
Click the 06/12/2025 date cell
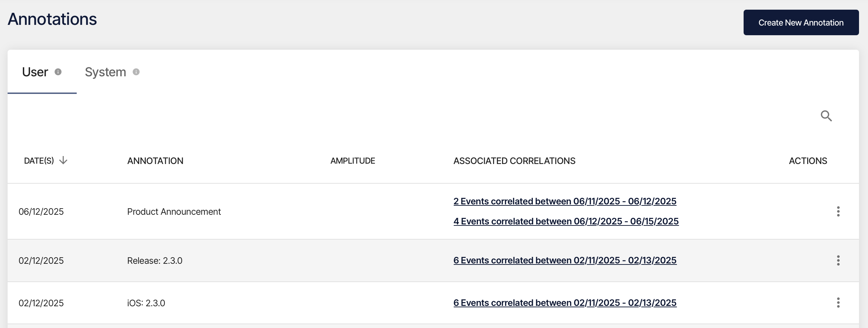41,212
